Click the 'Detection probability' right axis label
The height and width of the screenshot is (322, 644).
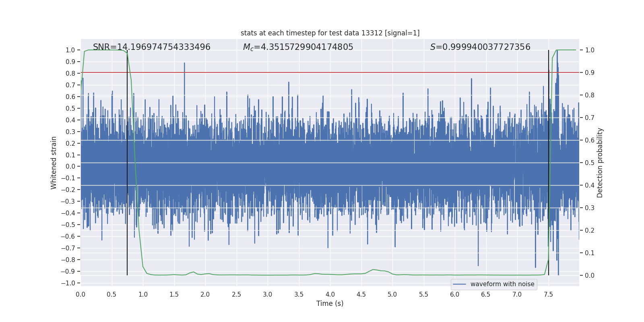pos(600,163)
